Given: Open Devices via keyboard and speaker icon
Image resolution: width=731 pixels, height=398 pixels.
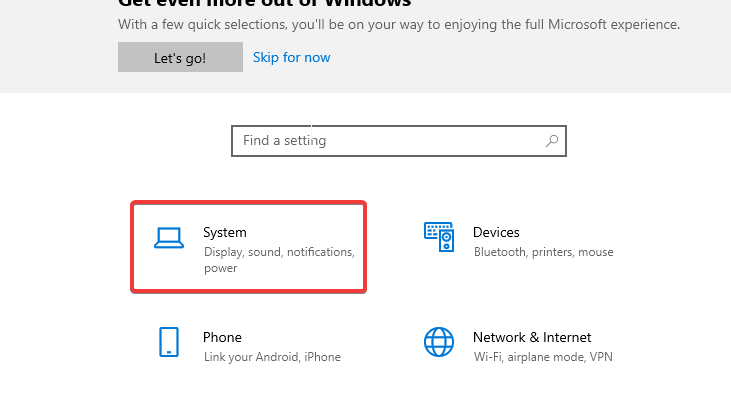Looking at the screenshot, I should pyautogui.click(x=439, y=237).
